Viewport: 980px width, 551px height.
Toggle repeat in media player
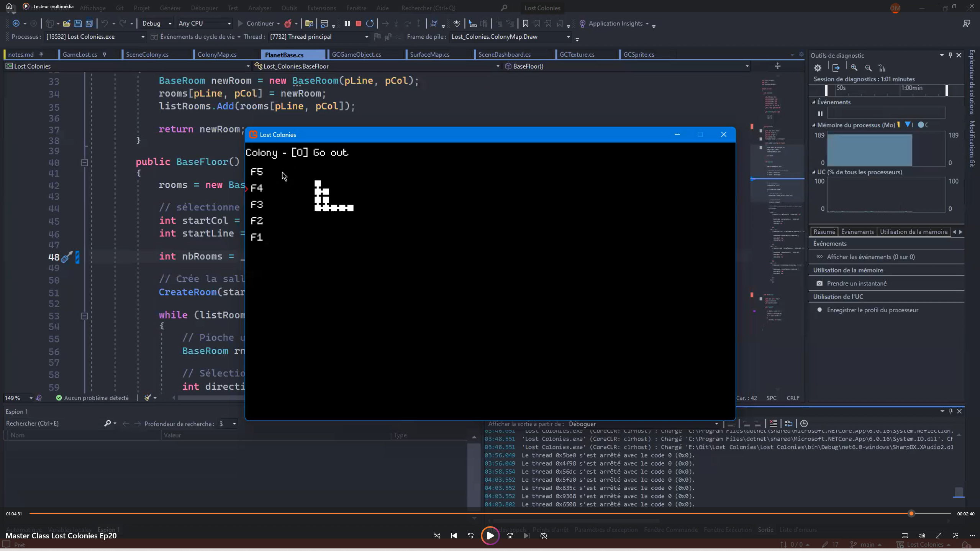(543, 536)
